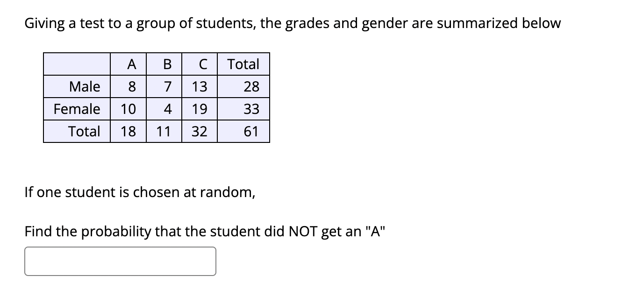Click the sentence starting with If one student

click(139, 192)
